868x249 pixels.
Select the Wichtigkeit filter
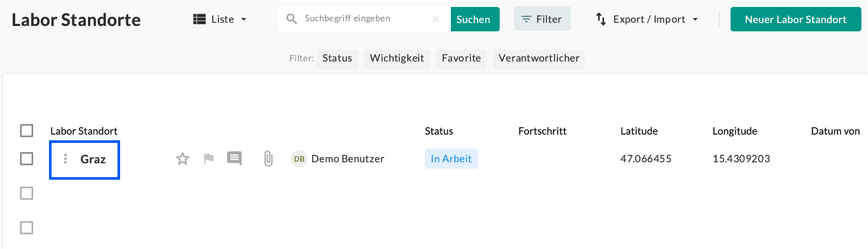click(397, 58)
